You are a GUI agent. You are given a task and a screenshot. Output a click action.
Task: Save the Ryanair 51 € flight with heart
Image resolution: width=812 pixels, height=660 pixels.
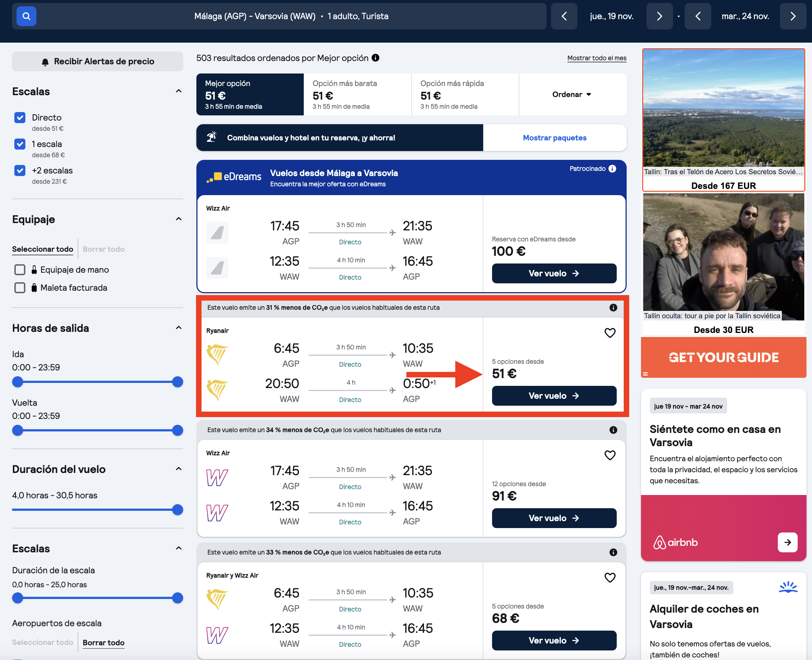[610, 333]
